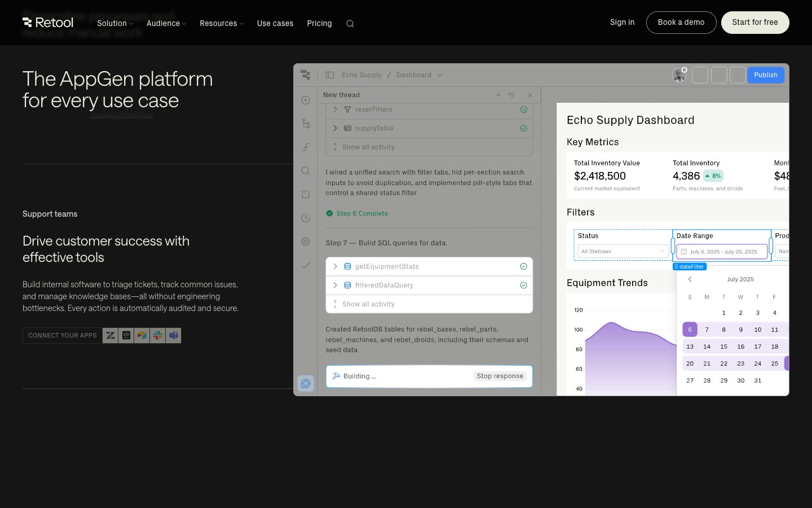
Task: Select the Zendesk app icon
Action: tap(111, 335)
